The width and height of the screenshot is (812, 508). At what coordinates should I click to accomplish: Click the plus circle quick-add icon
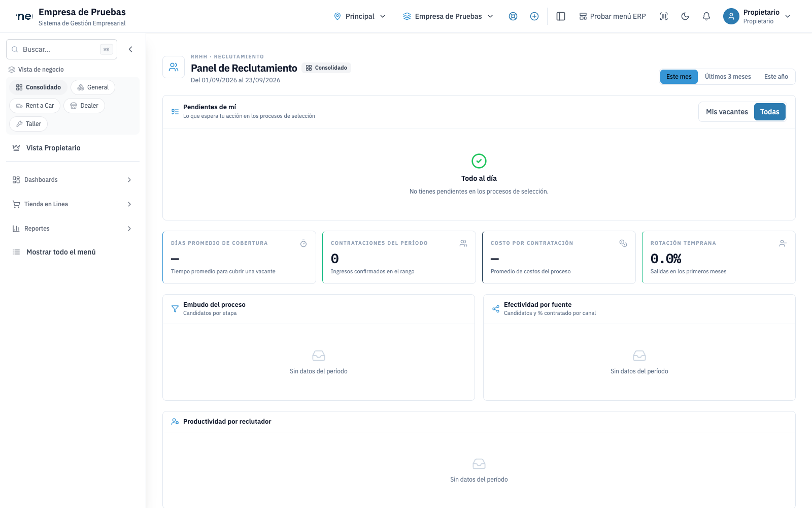[x=534, y=16]
